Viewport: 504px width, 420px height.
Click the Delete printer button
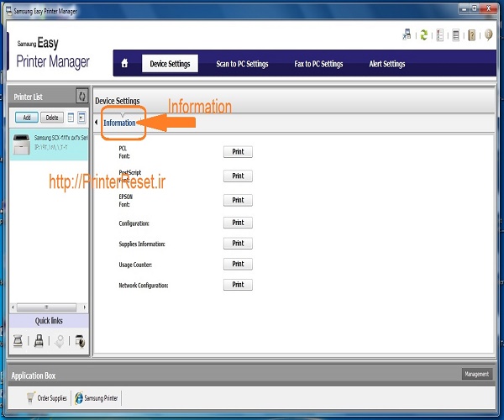point(52,118)
